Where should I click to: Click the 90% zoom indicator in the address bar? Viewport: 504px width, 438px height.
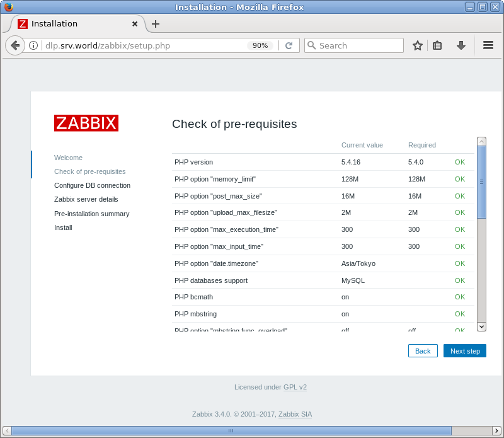pyautogui.click(x=260, y=45)
